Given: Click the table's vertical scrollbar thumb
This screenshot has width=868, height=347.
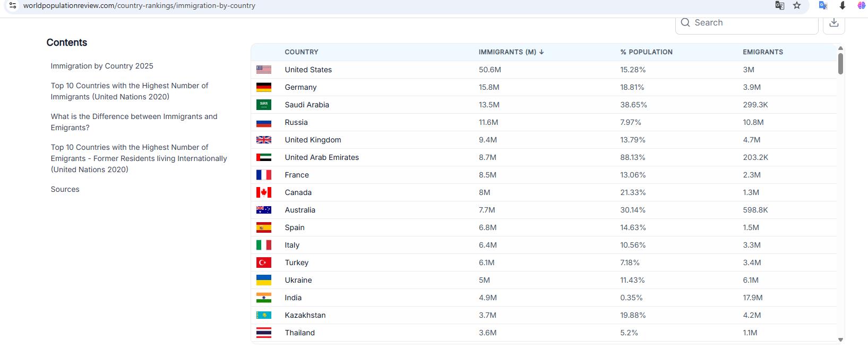Looking at the screenshot, I should coord(840,63).
